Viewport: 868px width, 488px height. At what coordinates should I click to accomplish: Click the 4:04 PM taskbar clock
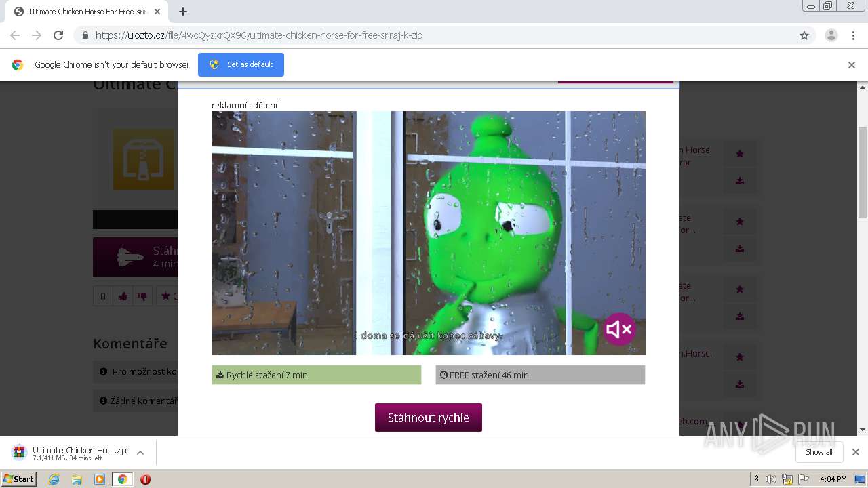[833, 479]
